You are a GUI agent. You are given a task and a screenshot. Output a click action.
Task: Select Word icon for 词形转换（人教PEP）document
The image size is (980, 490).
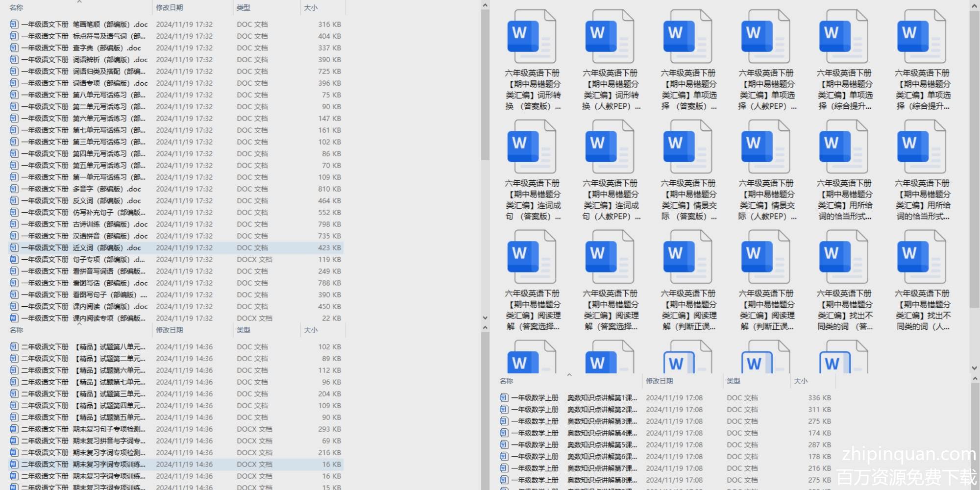(x=609, y=37)
